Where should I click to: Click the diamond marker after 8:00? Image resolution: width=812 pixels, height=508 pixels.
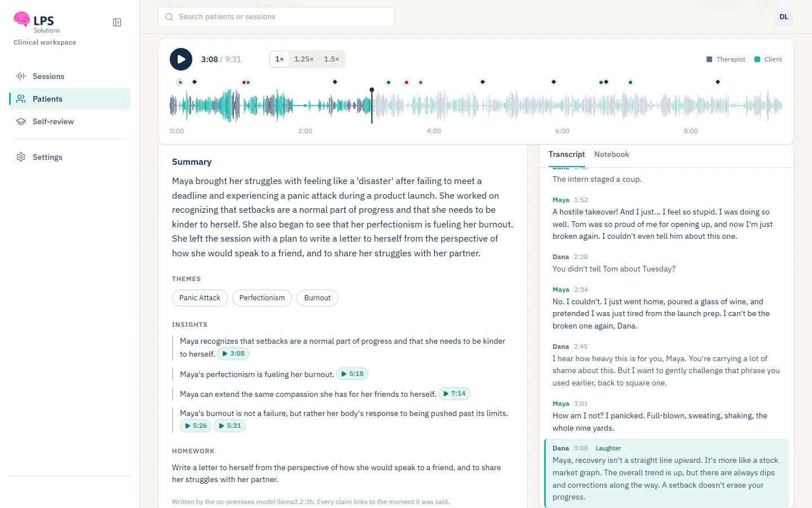(718, 82)
